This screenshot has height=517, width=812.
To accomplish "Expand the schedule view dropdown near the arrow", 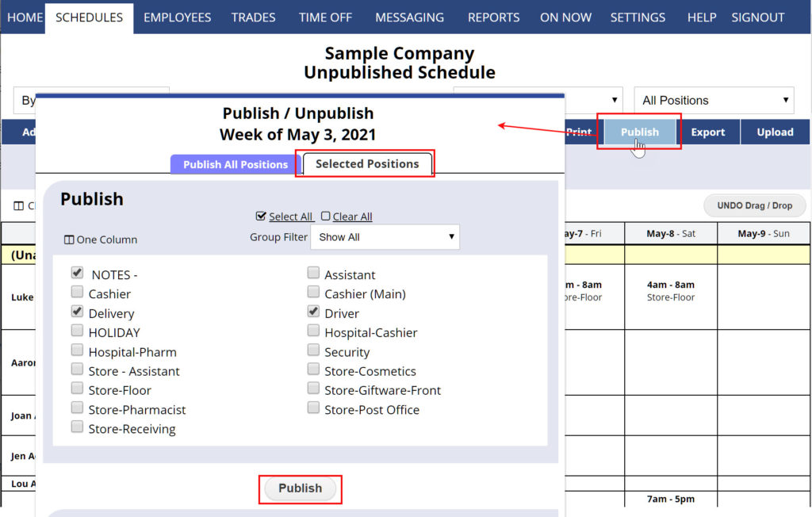I will (613, 100).
